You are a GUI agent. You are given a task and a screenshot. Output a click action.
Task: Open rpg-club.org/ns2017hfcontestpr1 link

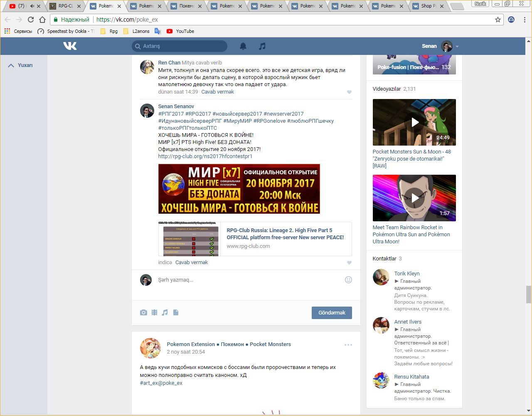205,156
